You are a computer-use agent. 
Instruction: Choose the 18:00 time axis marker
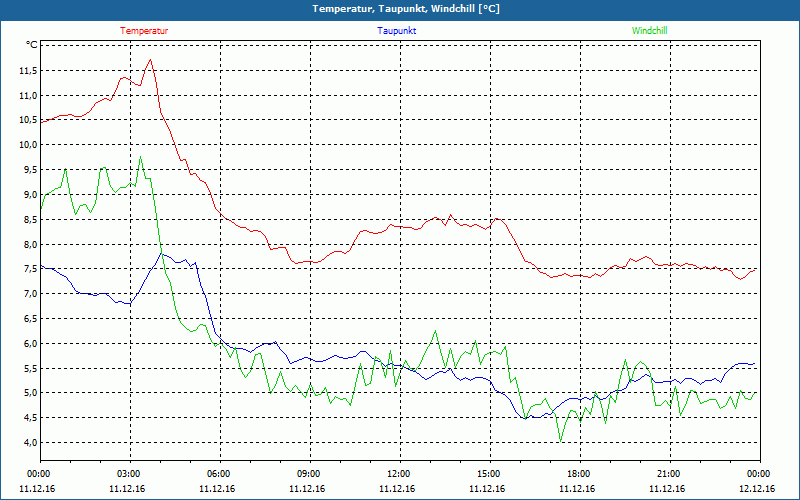579,474
